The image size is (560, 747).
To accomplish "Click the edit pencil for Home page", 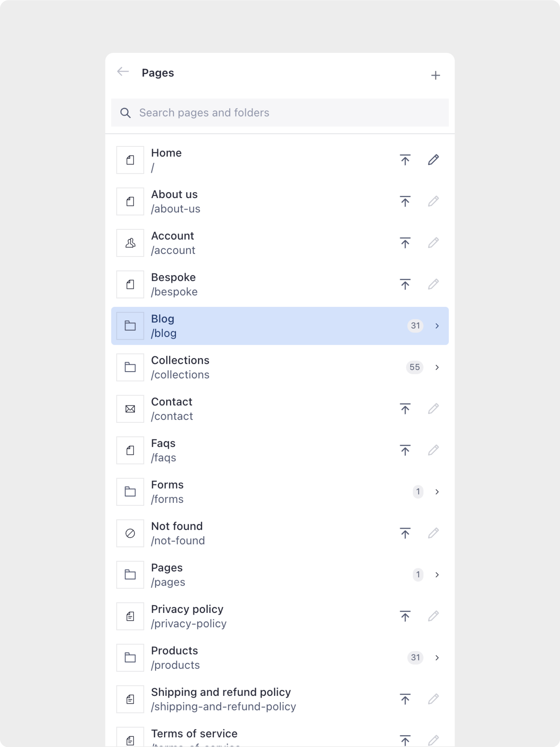I will tap(433, 160).
